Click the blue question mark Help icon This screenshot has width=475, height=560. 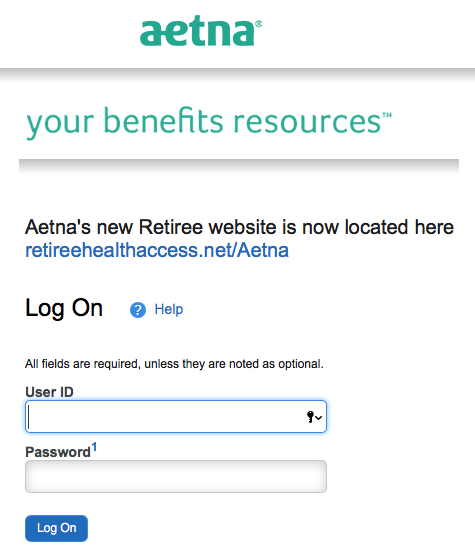(x=138, y=310)
